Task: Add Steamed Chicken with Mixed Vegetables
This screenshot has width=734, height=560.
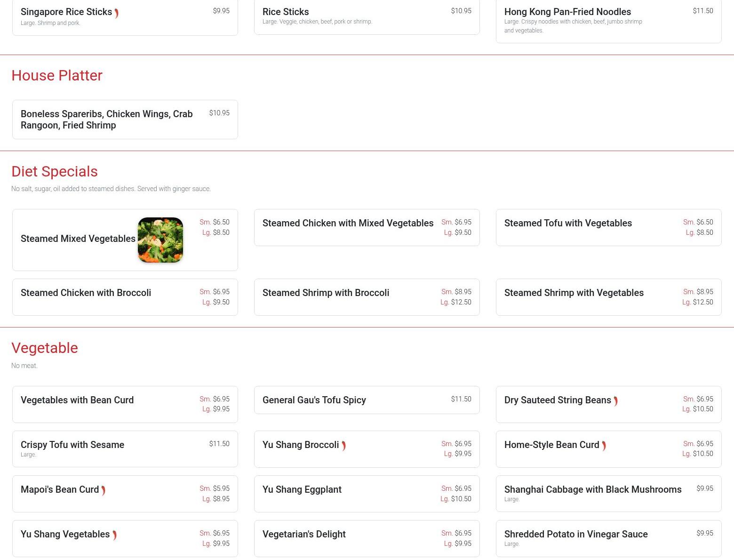Action: tap(348, 223)
